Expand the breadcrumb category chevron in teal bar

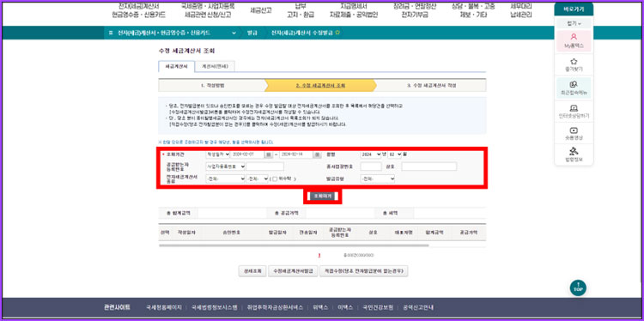[234, 33]
